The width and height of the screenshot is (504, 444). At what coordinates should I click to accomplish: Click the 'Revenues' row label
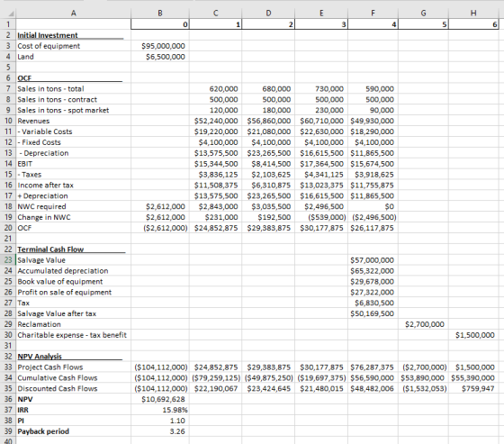33,121
